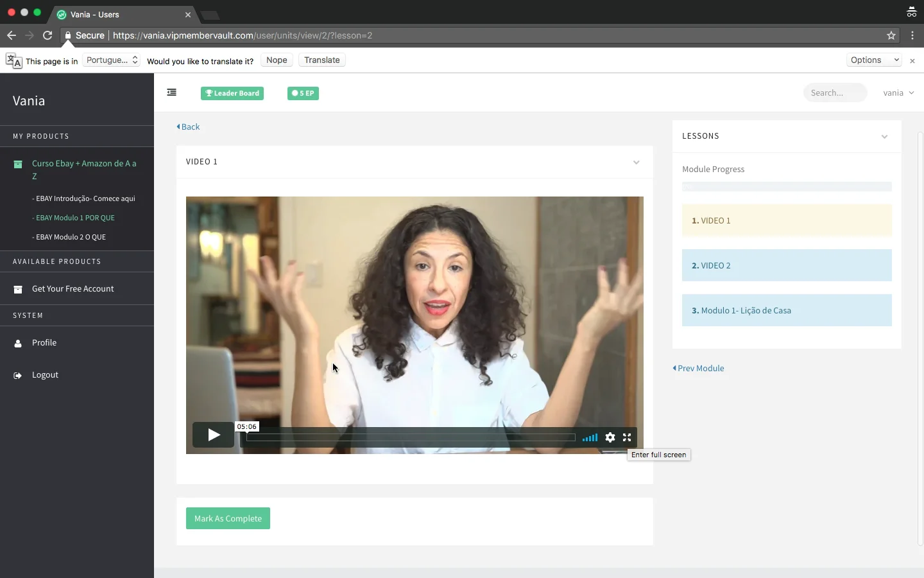The image size is (924, 578).
Task: Collapse the LESSONS panel chevron
Action: click(884, 136)
